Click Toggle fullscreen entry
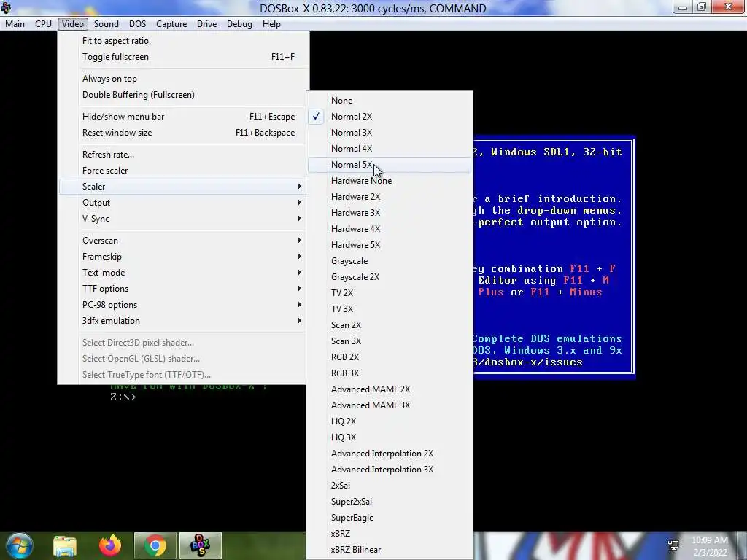Image resolution: width=747 pixels, height=560 pixels. click(x=182, y=57)
